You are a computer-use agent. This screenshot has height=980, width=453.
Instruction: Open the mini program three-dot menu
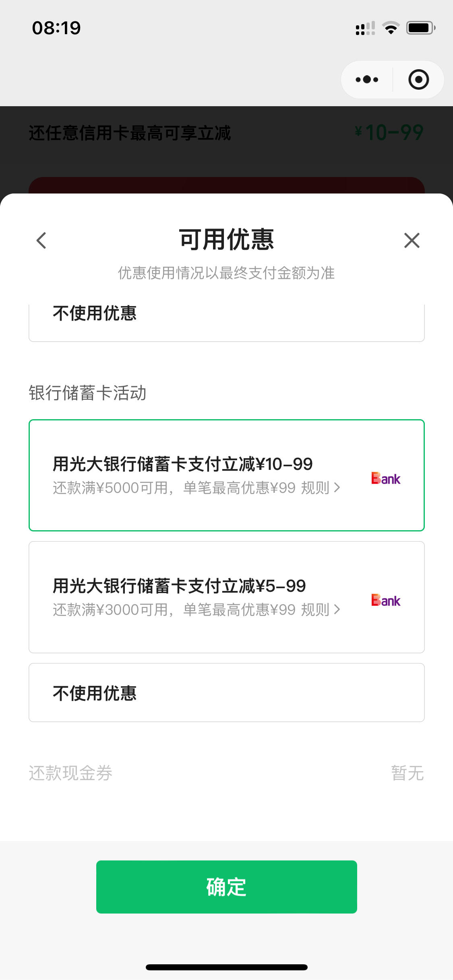coord(367,80)
